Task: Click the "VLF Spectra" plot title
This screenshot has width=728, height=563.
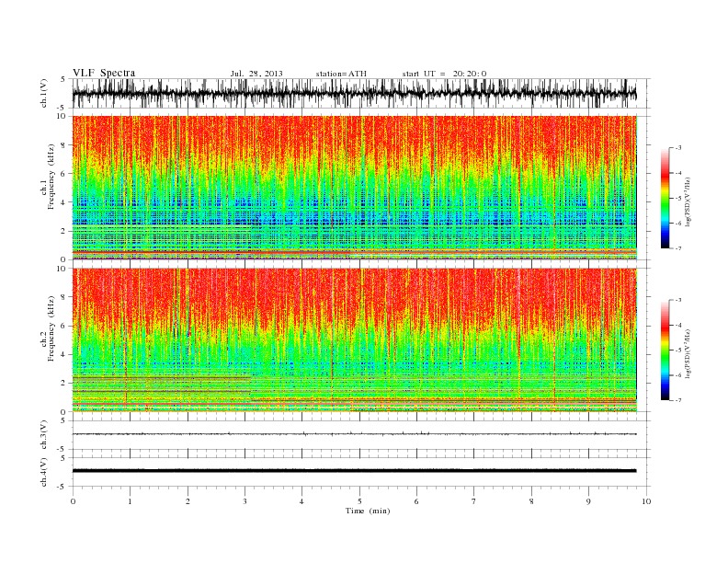Action: (x=104, y=73)
